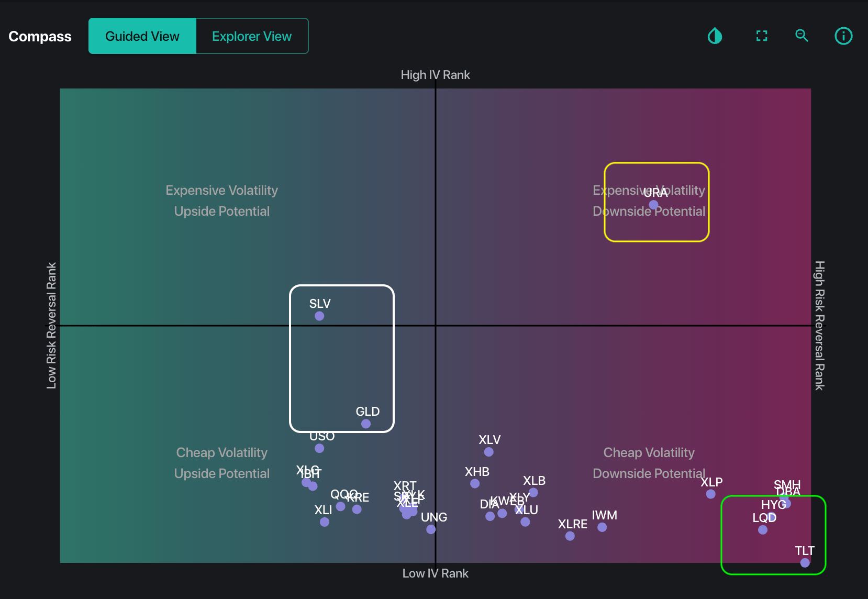Click the zoom out magnifier icon
Image resolution: width=868 pixels, height=599 pixels.
point(802,36)
